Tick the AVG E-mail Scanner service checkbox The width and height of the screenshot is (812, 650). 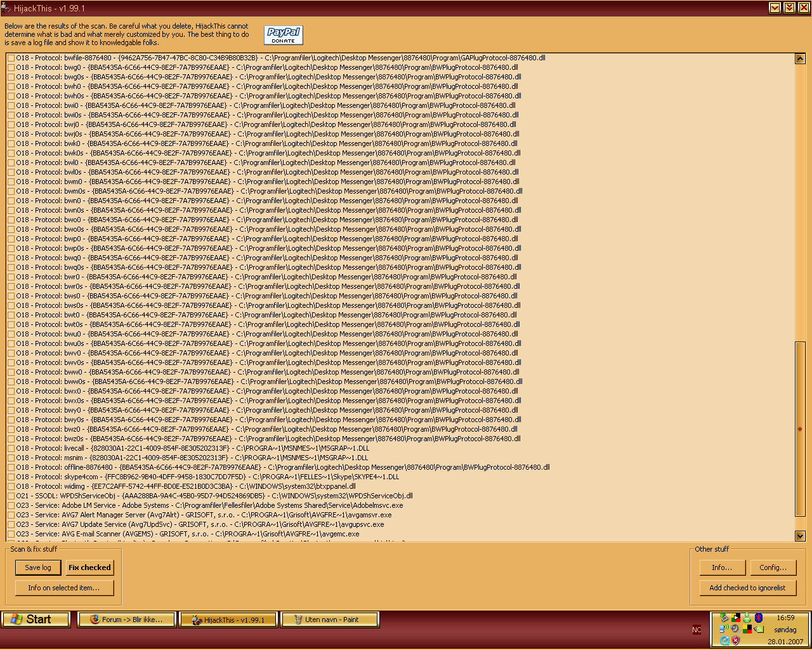coord(11,534)
